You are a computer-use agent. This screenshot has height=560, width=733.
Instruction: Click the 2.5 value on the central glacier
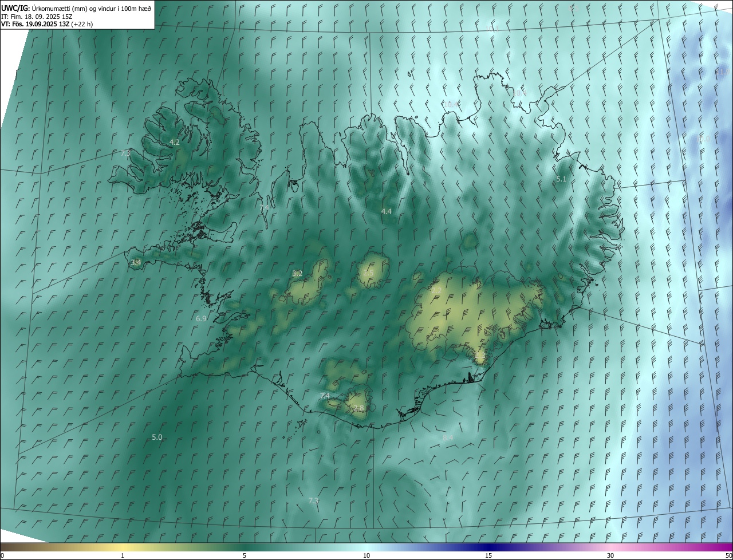tap(368, 273)
